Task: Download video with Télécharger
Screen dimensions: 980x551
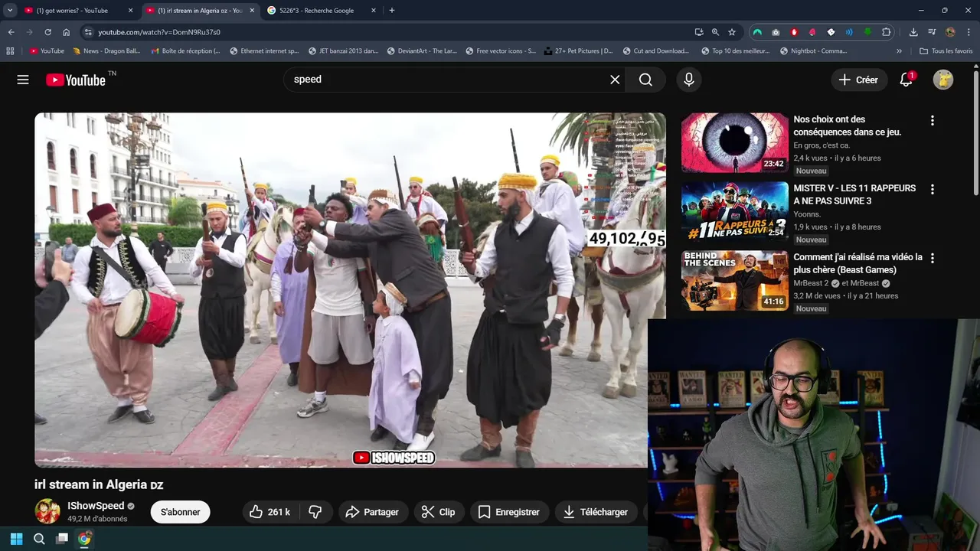Action: 596,512
